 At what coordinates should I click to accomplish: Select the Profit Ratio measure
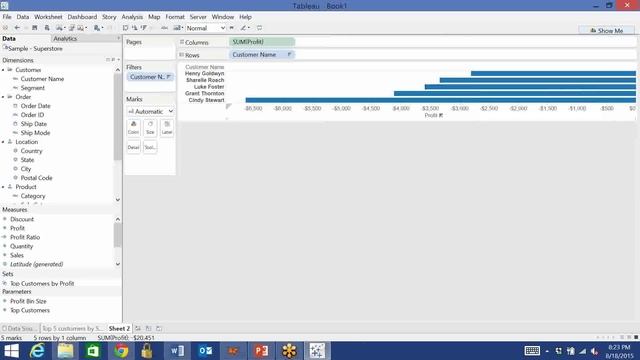coord(25,237)
